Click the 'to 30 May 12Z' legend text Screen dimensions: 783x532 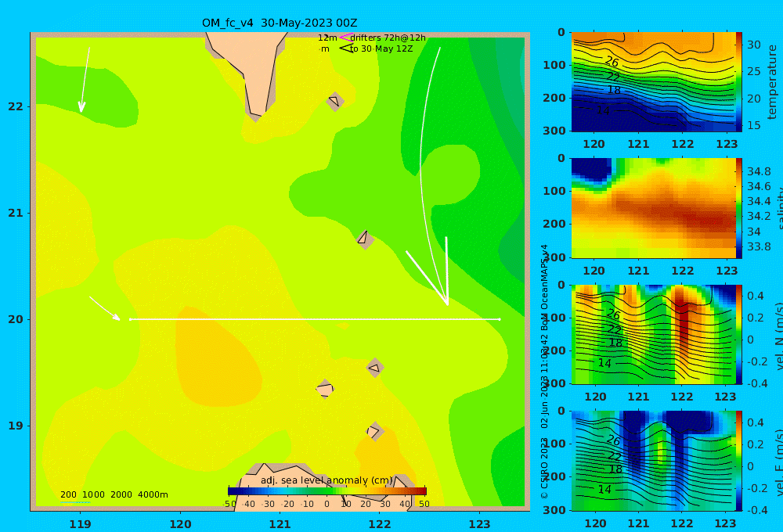click(x=381, y=49)
